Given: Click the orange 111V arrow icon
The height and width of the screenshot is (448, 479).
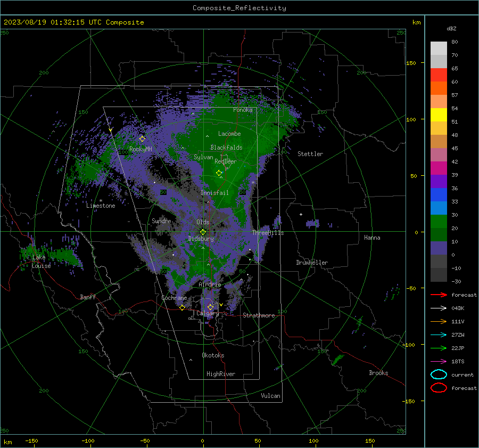Looking at the screenshot, I should (439, 321).
